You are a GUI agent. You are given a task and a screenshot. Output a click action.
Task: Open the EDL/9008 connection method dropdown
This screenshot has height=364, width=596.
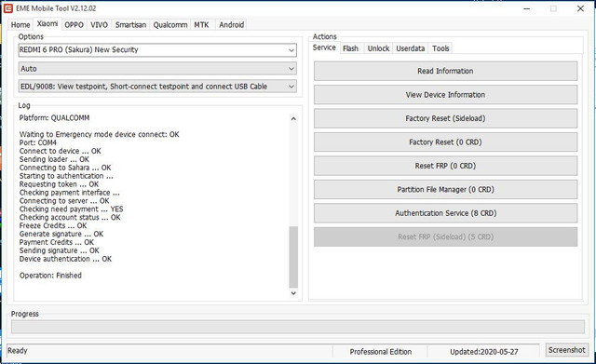click(157, 87)
